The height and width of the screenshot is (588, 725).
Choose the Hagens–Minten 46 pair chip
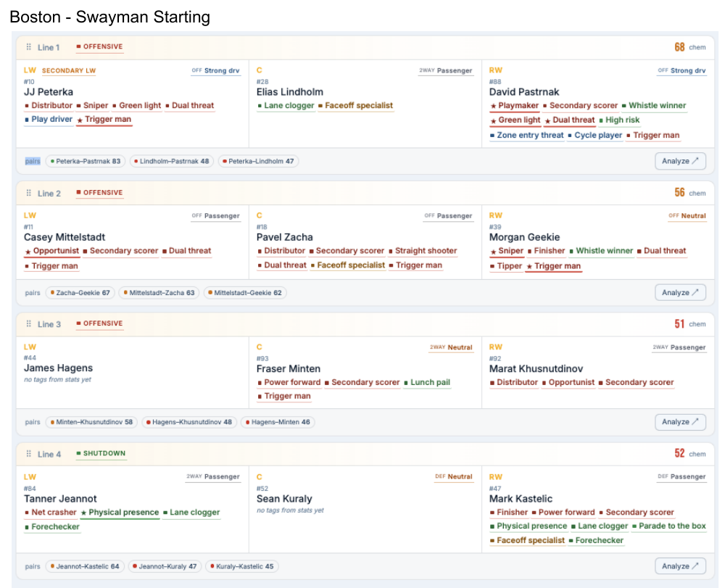pos(278,422)
